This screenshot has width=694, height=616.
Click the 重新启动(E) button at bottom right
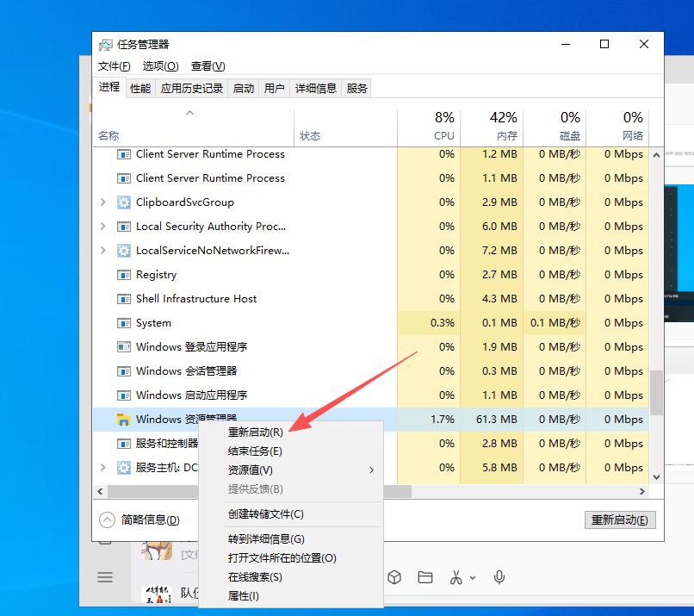click(x=620, y=520)
